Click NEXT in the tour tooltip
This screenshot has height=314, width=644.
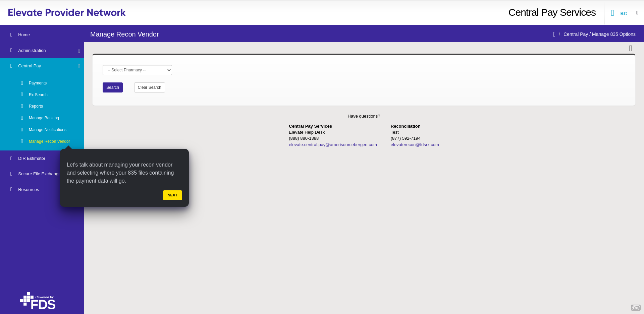[172, 195]
